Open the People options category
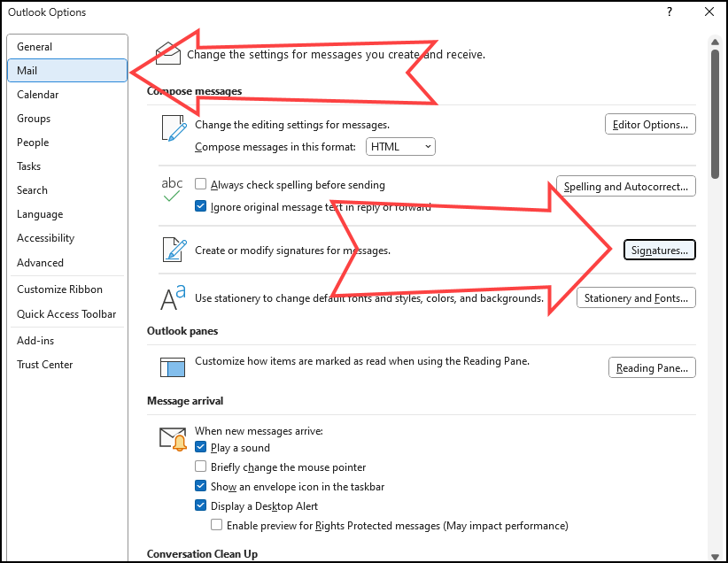Screen dimensions: 728x563 [x=67, y=143]
